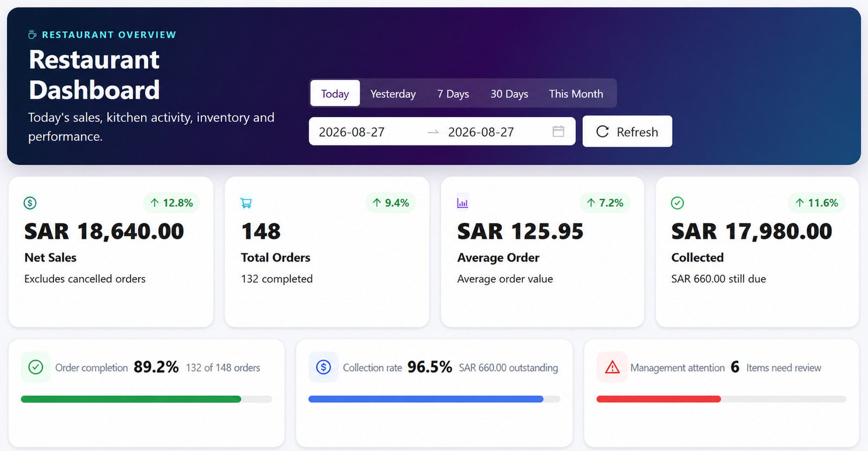Click the red Management attention progress bar
This screenshot has width=868, height=451.
(722, 399)
